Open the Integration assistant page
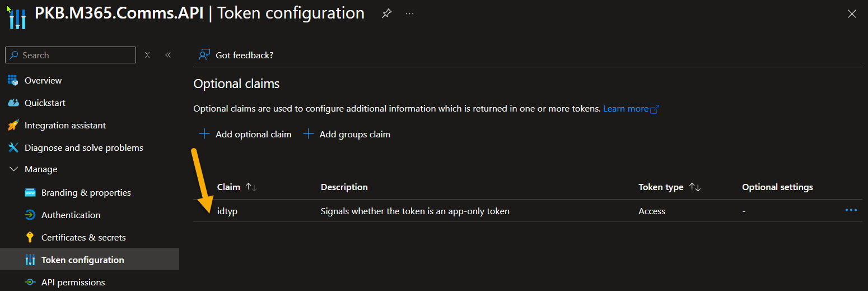Screen dimensions: 868x291 pyautogui.click(x=65, y=125)
